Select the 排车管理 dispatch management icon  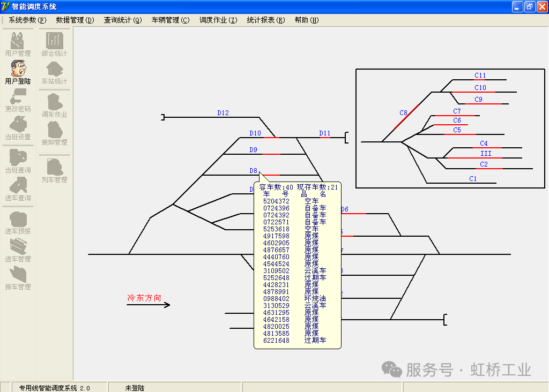click(18, 277)
